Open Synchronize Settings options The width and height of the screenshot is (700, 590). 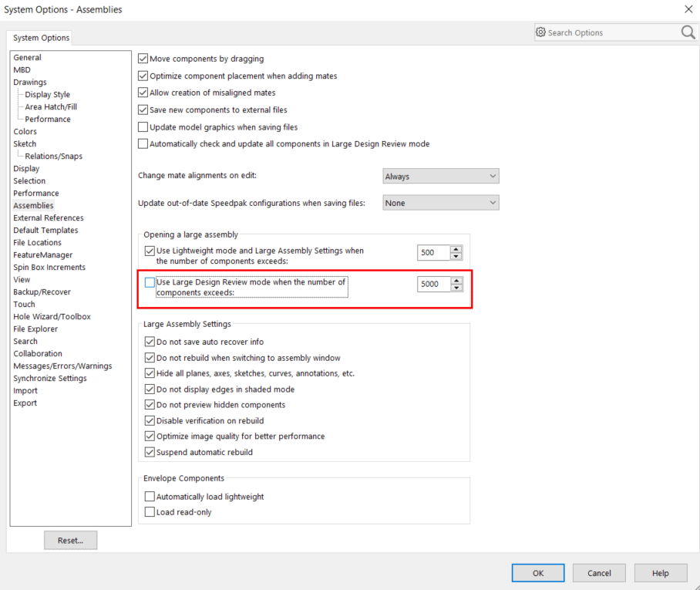point(50,379)
